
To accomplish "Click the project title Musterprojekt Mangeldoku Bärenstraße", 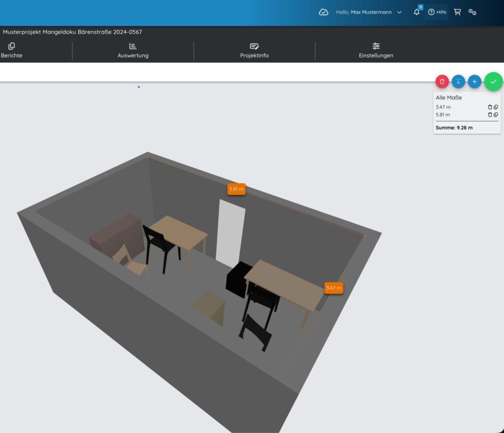I will (x=72, y=32).
